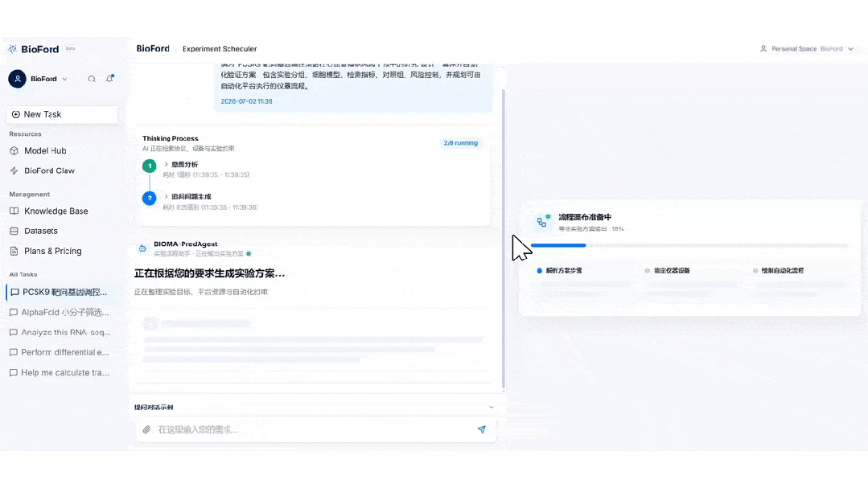Click chat icon beside Help me calculate task
This screenshot has height=488, width=868.
14,372
